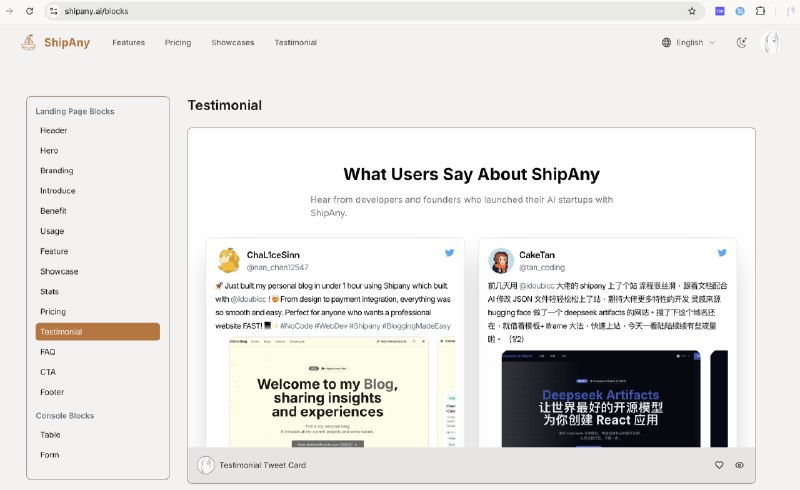Viewport: 800px width, 490px height.
Task: Click the ShipAny brand name text
Action: tap(67, 42)
